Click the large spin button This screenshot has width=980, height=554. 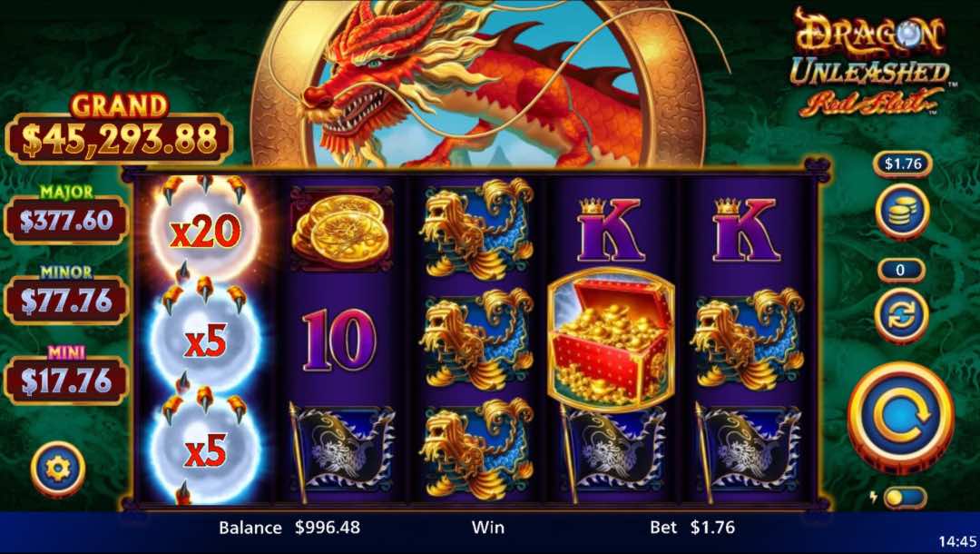click(900, 418)
